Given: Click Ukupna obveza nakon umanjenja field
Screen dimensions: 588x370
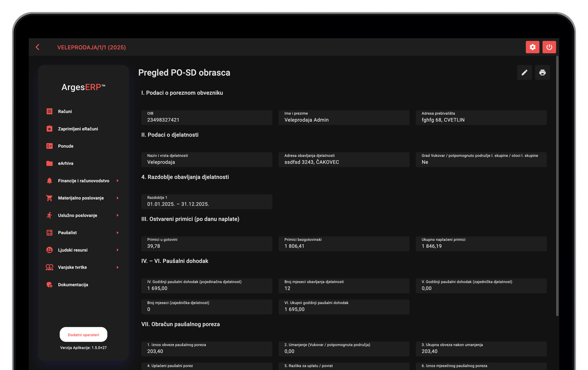Looking at the screenshot, I should [x=481, y=349].
